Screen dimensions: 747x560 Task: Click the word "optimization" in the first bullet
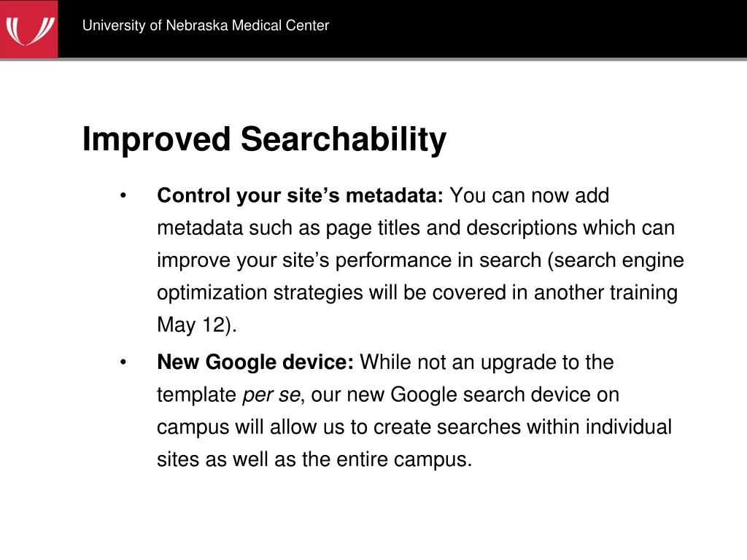point(212,293)
